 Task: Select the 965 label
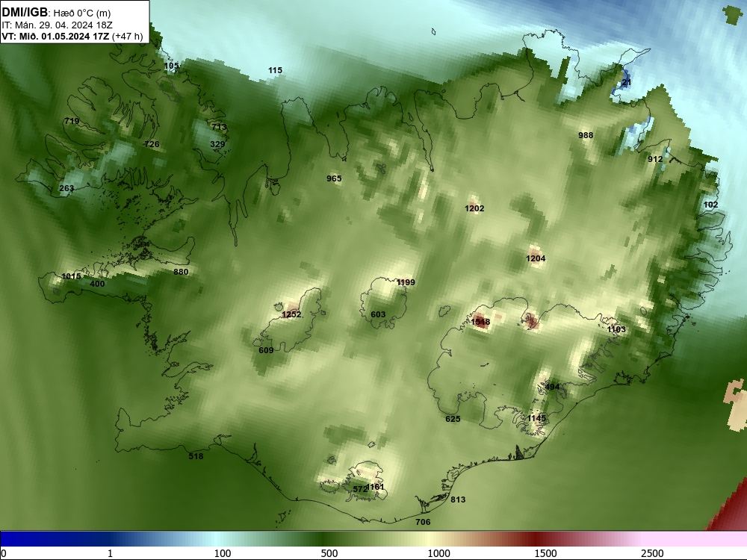334,178
